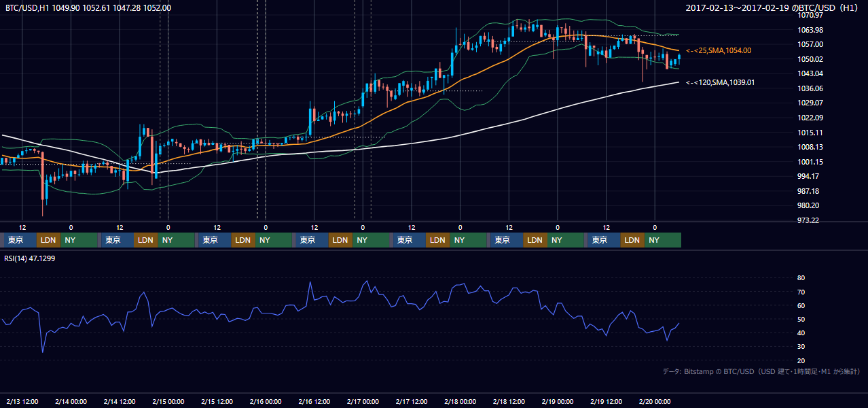Click the 2017-02-13〜2017-02-19 date range heading
This screenshot has height=408, width=868.
tap(773, 7)
